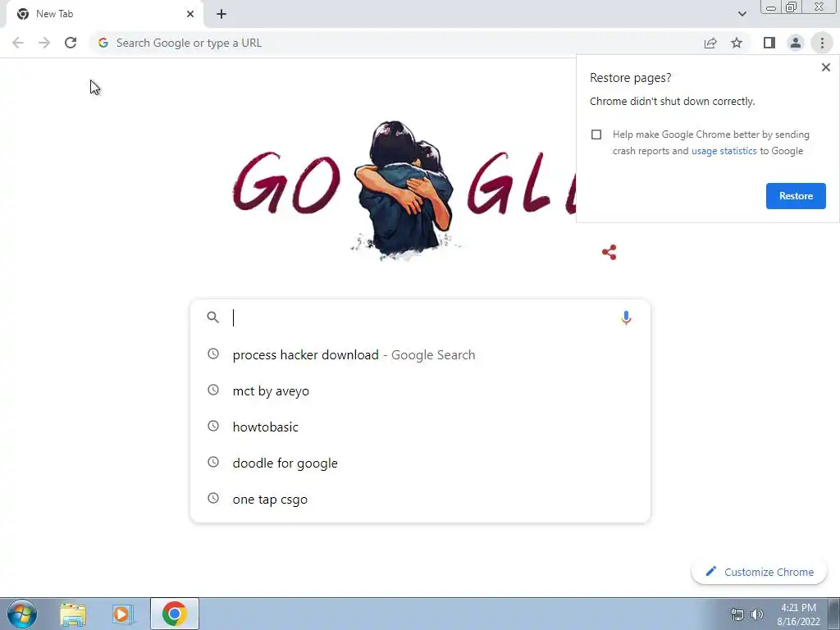Open Windows Explorer from taskbar
The image size is (840, 630).
coord(73,614)
